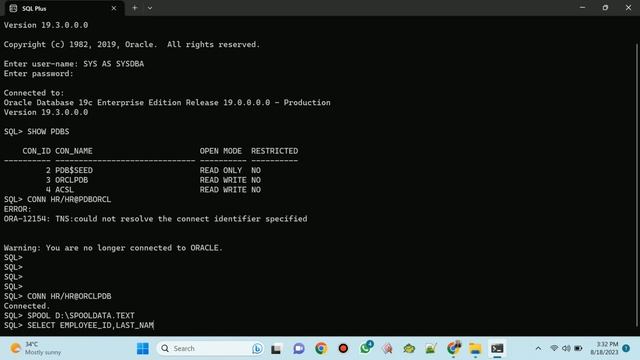
Task: Open a new terminal tab
Action: pyautogui.click(x=135, y=8)
